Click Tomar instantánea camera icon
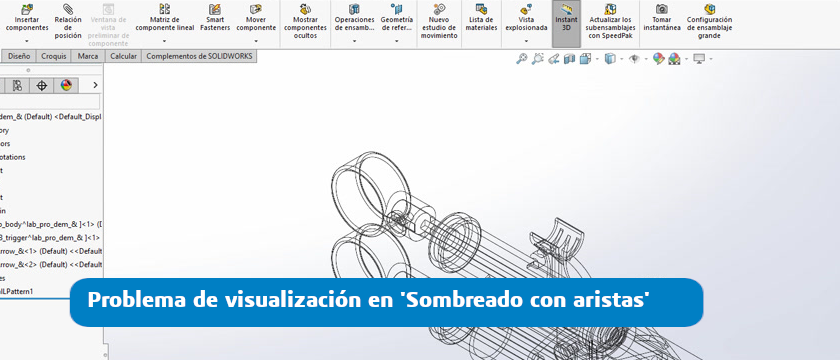Image resolution: width=840 pixels, height=360 pixels. point(662,9)
